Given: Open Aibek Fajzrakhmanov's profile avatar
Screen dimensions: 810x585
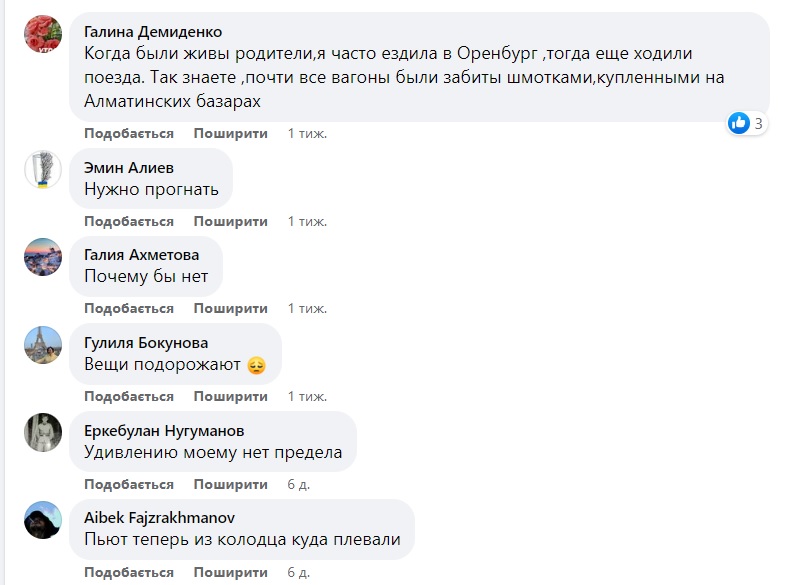Looking at the screenshot, I should pos(43,520).
